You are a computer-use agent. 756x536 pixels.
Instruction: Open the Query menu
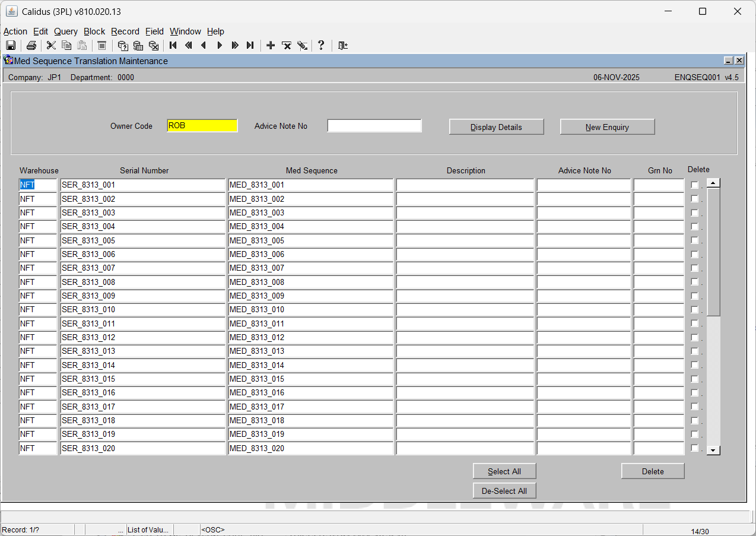tap(65, 31)
